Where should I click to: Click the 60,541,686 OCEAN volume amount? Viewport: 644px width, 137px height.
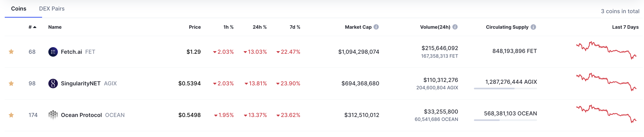436,119
